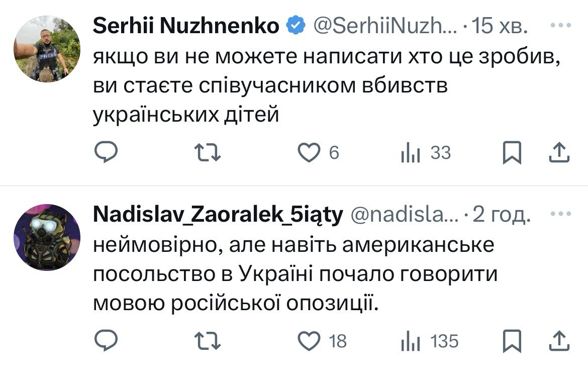View analytics of Serhii Nuzhnenko's tweet
The image size is (588, 373).
(x=410, y=153)
